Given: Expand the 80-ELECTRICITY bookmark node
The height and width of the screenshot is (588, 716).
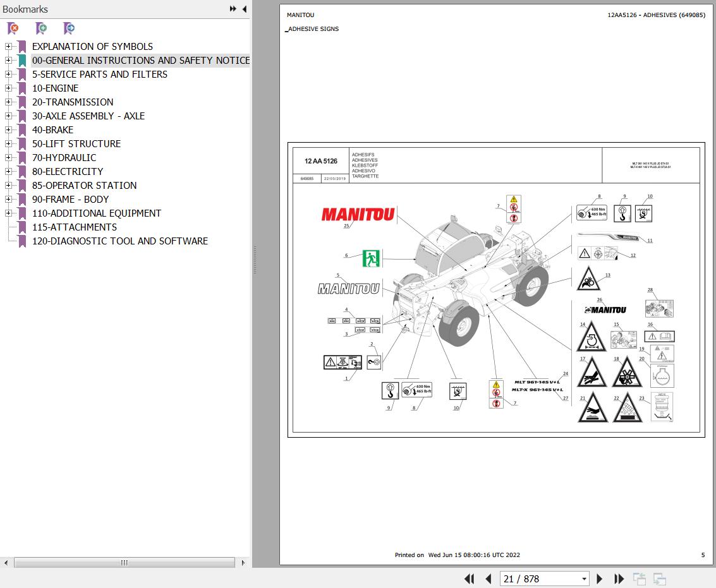Looking at the screenshot, I should coord(8,171).
